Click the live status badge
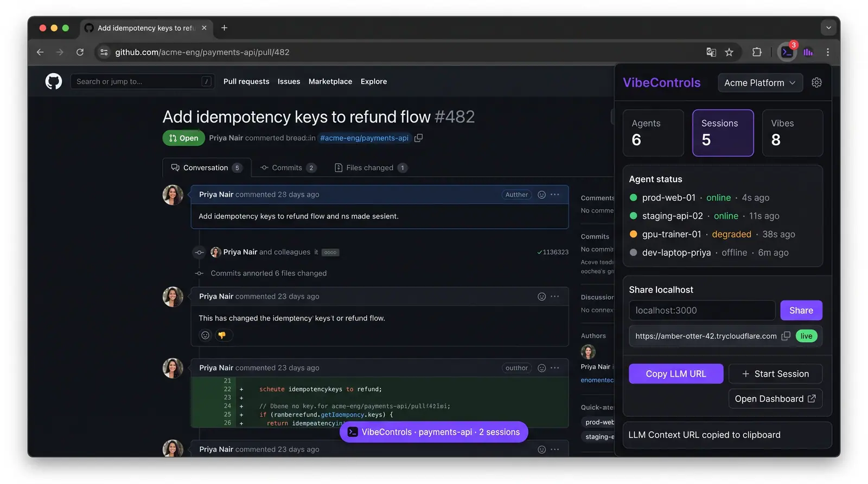 [807, 336]
